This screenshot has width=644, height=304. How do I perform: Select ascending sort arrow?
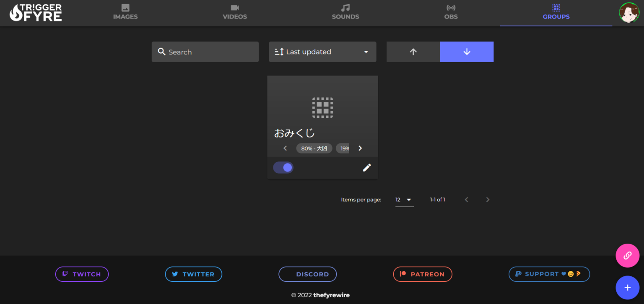coord(413,52)
